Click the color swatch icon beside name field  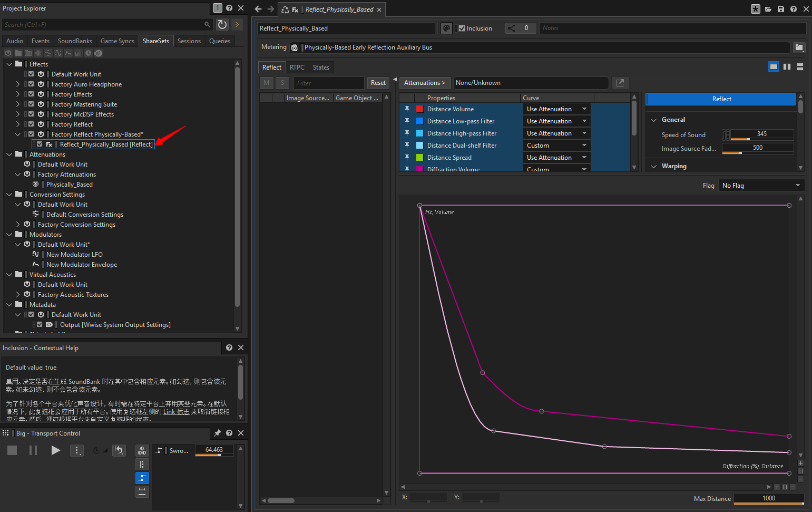tap(446, 28)
